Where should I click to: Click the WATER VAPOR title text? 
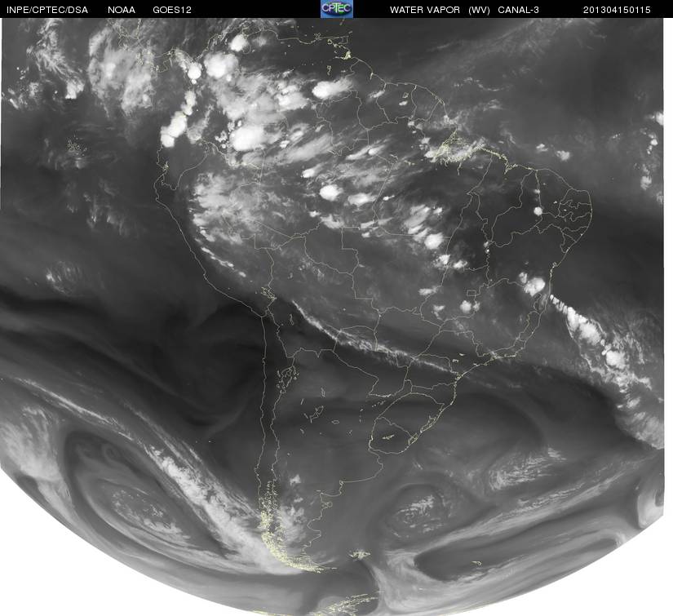pyautogui.click(x=425, y=10)
